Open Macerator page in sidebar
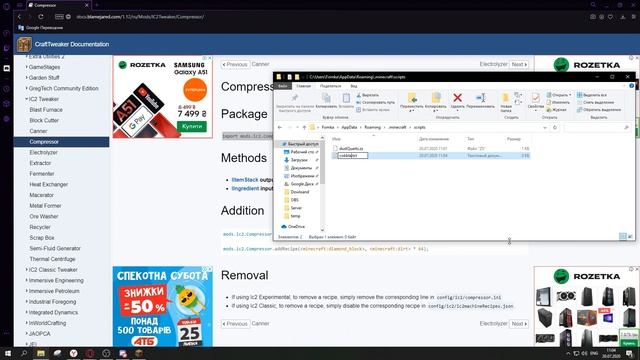 click(41, 195)
